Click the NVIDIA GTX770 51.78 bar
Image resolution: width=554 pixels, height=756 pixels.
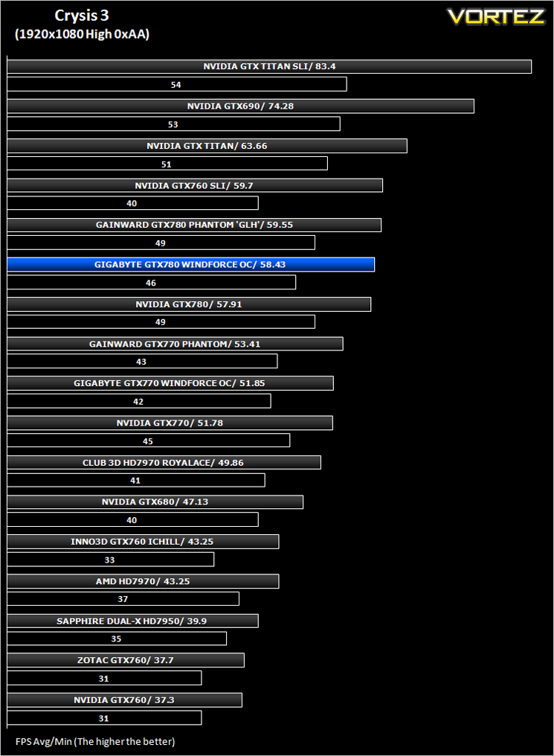(x=170, y=423)
